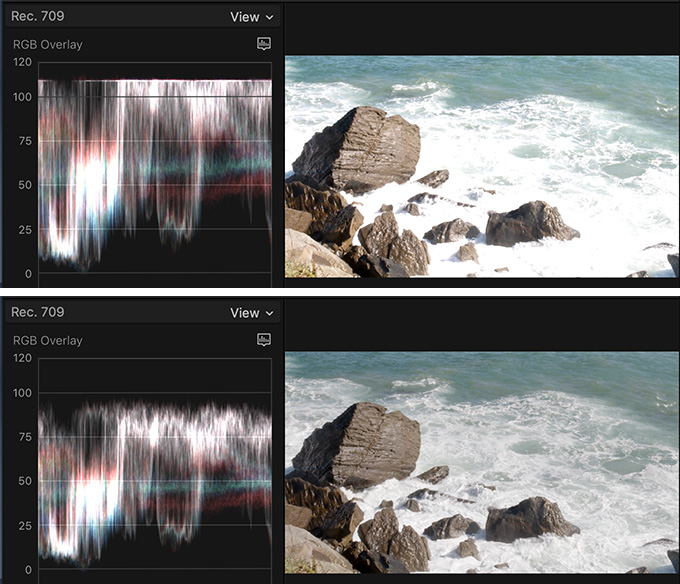The width and height of the screenshot is (680, 584).
Task: Click the 75 scale value in top scope
Action: tap(25, 141)
